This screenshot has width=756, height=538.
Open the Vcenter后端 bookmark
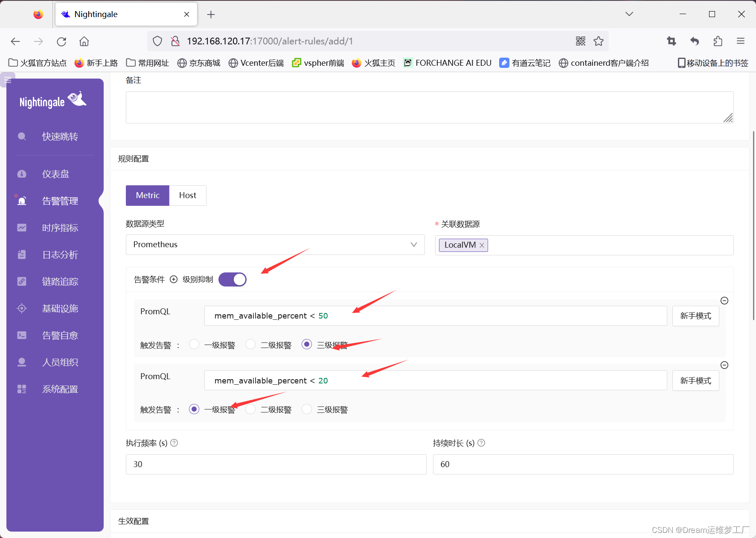coord(256,63)
